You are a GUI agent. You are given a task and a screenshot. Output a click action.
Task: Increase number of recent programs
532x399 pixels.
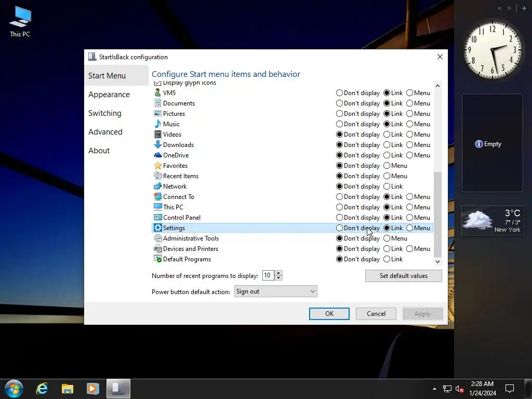pyautogui.click(x=278, y=273)
